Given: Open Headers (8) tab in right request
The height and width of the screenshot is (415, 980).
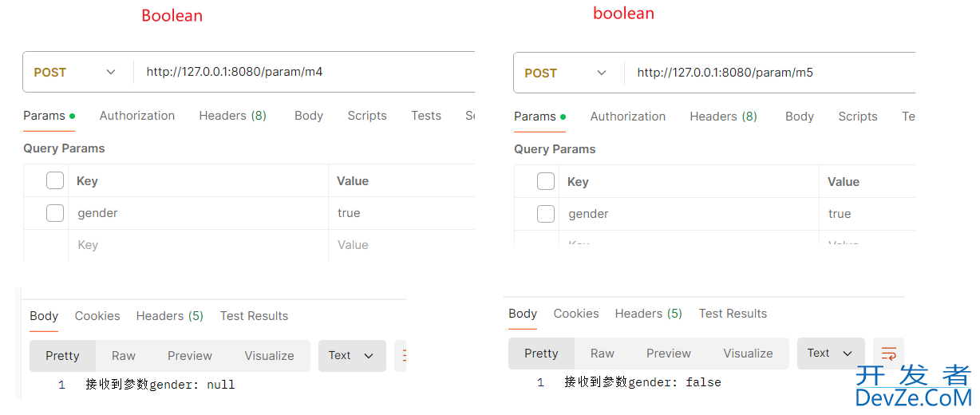Looking at the screenshot, I should coord(724,117).
